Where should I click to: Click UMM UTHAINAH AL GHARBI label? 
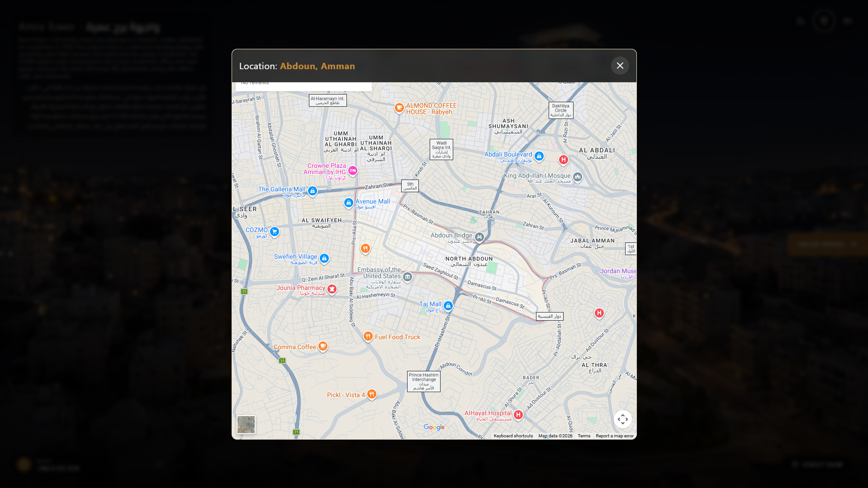click(x=341, y=142)
